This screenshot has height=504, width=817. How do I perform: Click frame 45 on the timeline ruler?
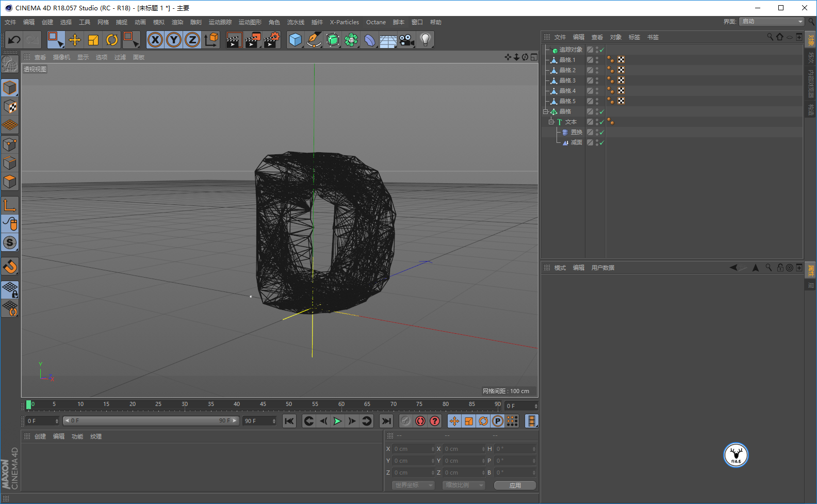pyautogui.click(x=263, y=405)
